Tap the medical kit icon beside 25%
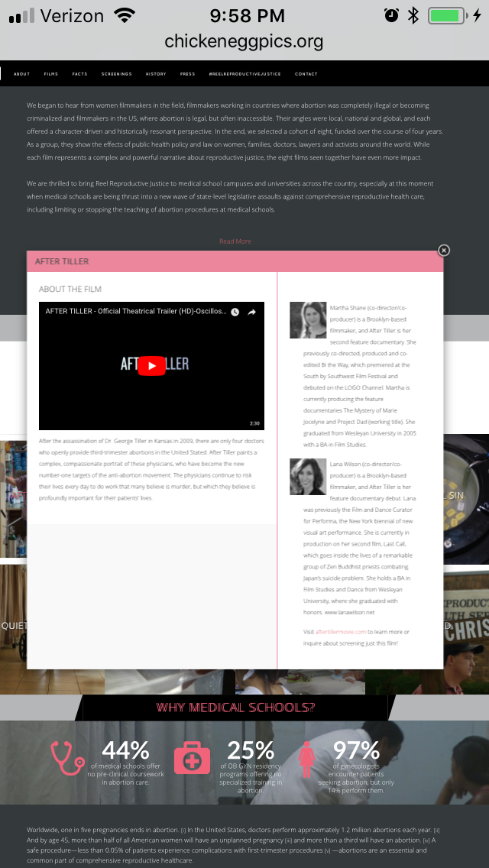This screenshot has width=489, height=868. coord(192,758)
